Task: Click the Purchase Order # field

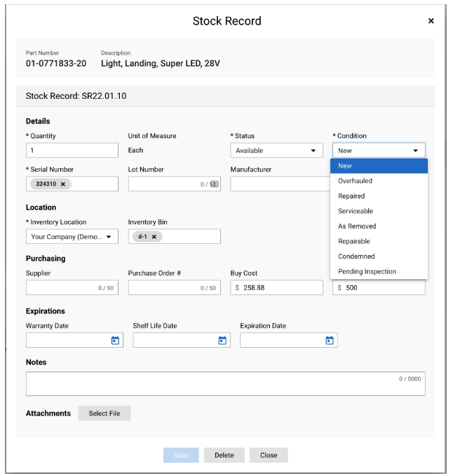Action: pos(175,287)
